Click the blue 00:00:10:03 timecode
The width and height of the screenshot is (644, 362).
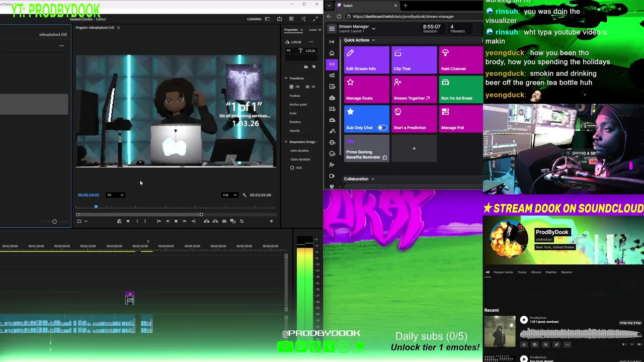click(x=89, y=195)
